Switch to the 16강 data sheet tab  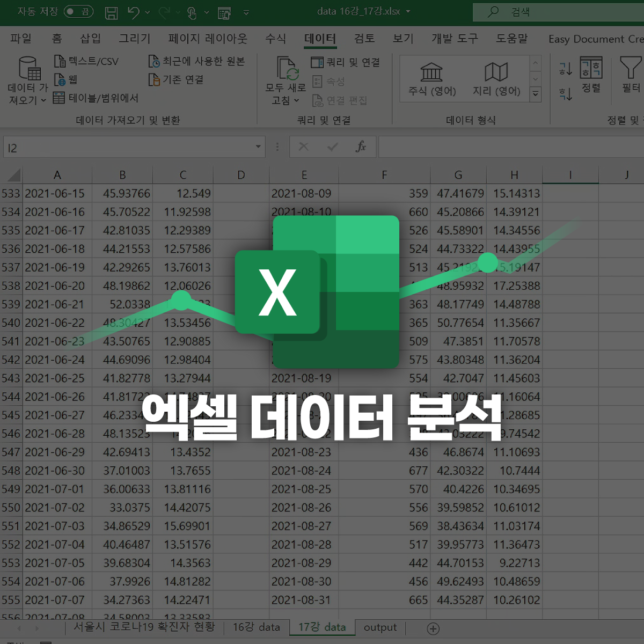tap(257, 627)
